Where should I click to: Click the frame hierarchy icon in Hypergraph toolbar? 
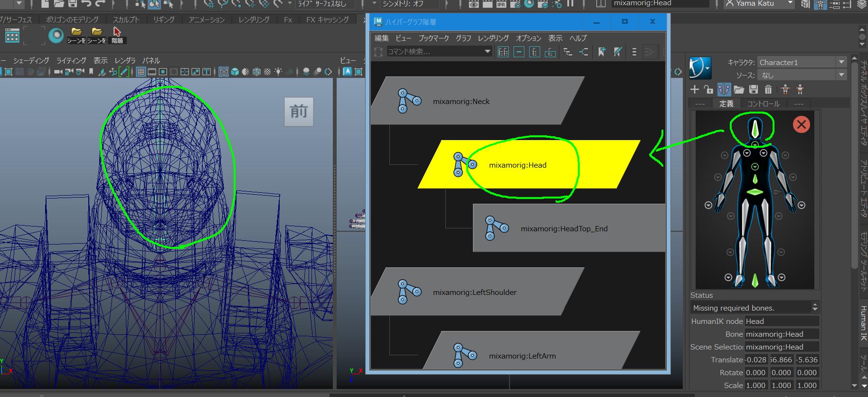click(x=535, y=52)
